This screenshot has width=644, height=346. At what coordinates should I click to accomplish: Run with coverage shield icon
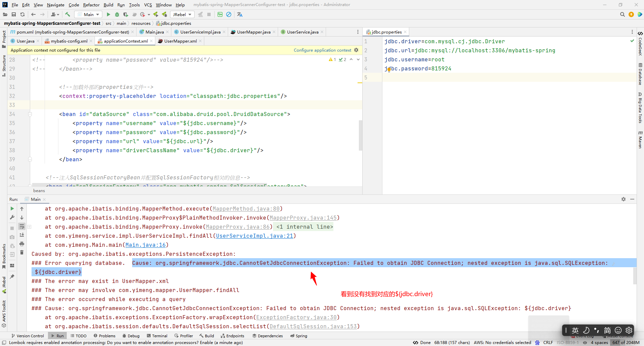[x=126, y=14]
